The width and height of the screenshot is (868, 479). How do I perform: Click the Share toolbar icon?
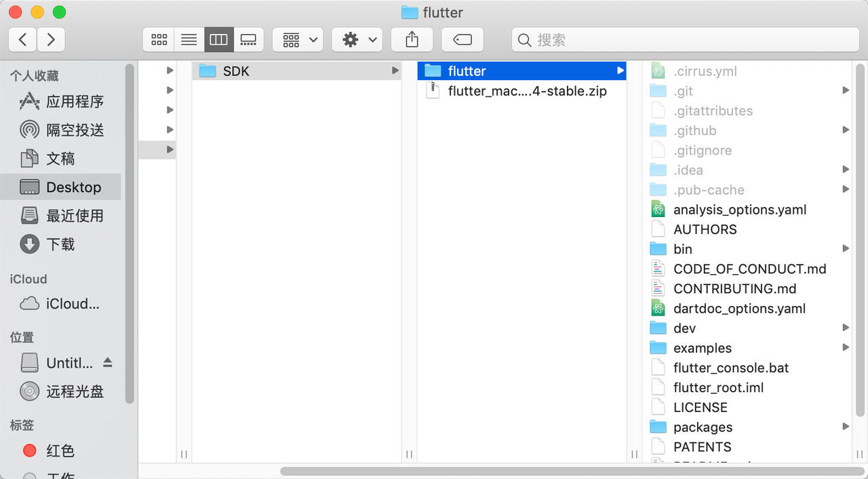tap(412, 40)
